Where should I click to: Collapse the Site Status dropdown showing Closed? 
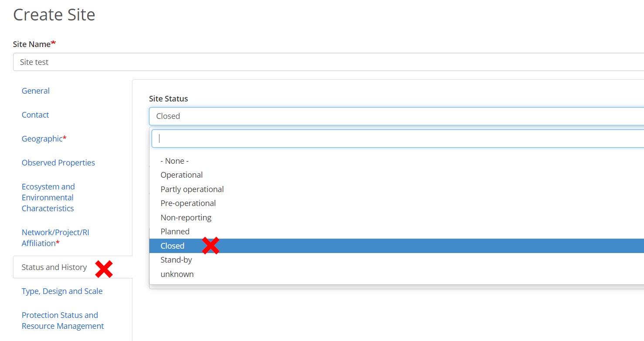(392, 116)
